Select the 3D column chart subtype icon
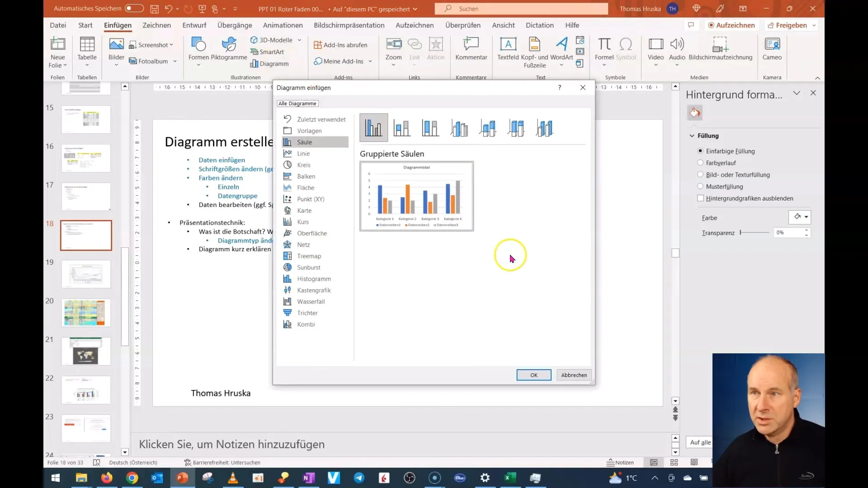This screenshot has width=868, height=488. [544, 128]
